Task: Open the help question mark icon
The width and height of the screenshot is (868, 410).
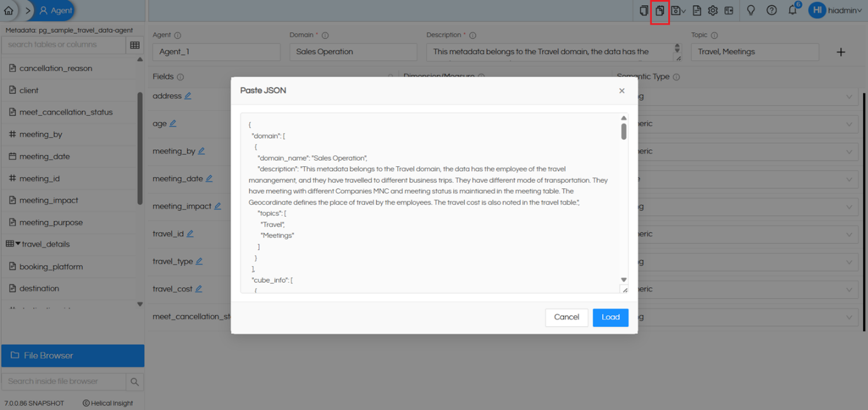Action: click(x=772, y=11)
